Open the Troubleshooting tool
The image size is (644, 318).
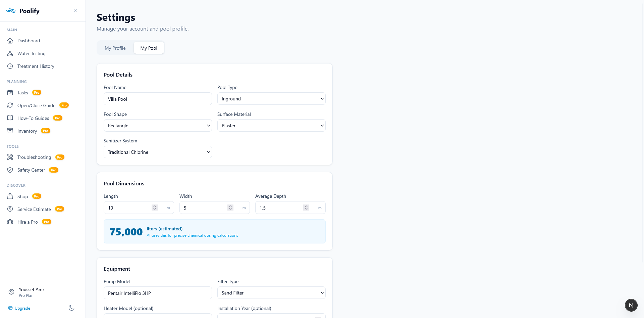click(x=34, y=157)
